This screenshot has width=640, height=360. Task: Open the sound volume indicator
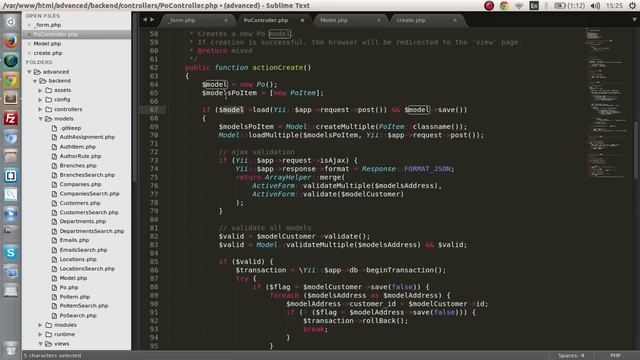(x=595, y=6)
